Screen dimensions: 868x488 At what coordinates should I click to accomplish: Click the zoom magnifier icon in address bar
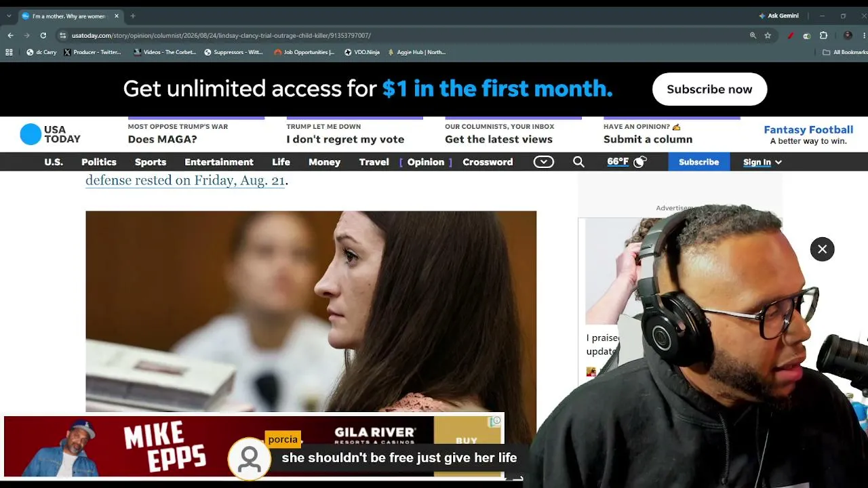(x=753, y=35)
